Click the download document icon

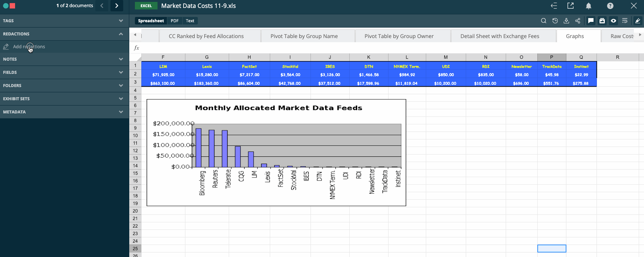(x=566, y=21)
